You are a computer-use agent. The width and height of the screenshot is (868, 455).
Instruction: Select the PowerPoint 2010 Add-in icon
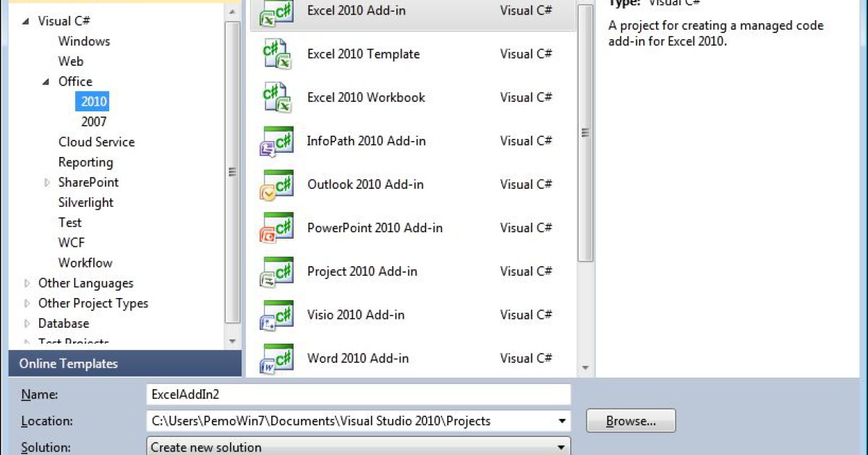[x=276, y=228]
